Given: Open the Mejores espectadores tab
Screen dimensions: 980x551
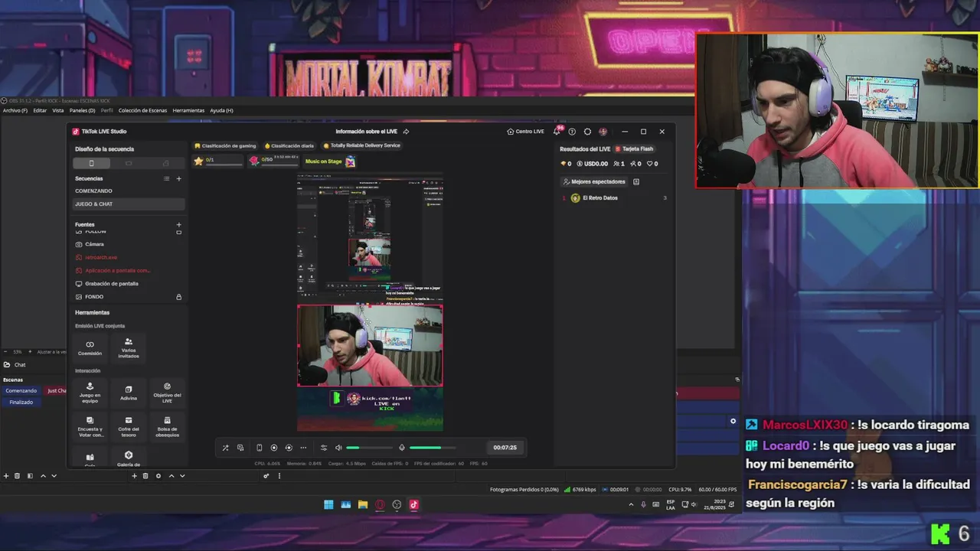Looking at the screenshot, I should coord(594,182).
